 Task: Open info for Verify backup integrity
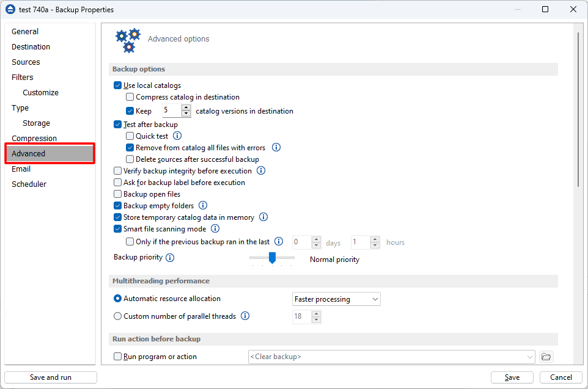click(261, 171)
